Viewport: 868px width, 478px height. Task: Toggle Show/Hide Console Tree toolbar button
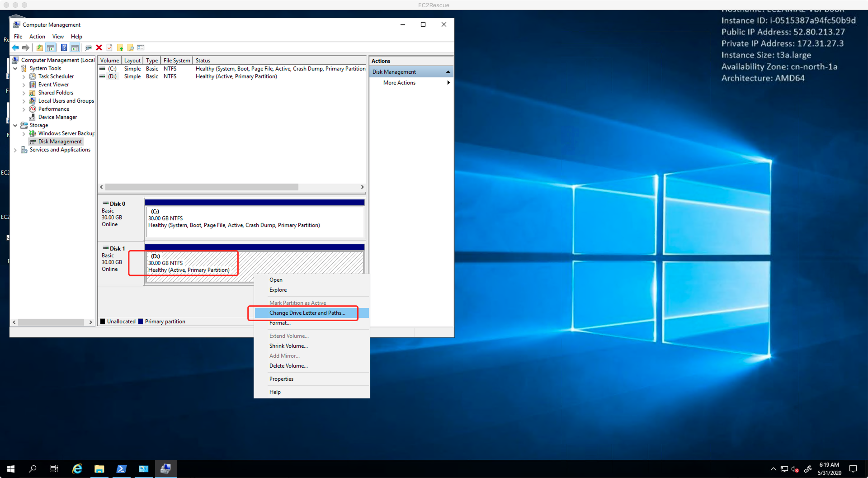point(51,48)
